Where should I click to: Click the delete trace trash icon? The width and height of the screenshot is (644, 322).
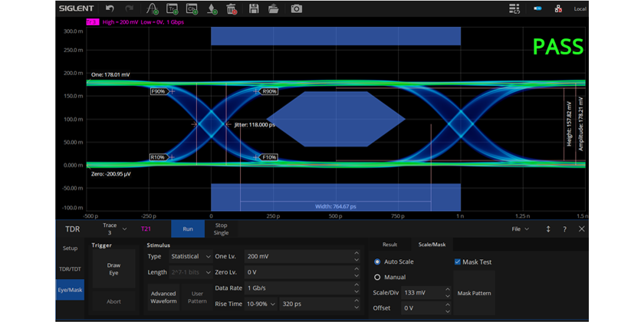(x=232, y=8)
